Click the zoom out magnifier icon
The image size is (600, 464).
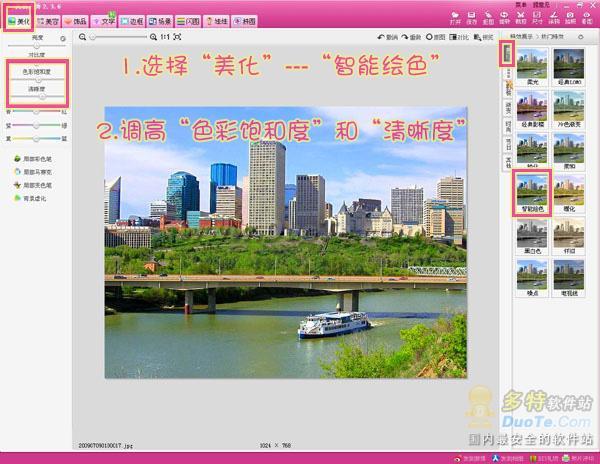(82, 37)
